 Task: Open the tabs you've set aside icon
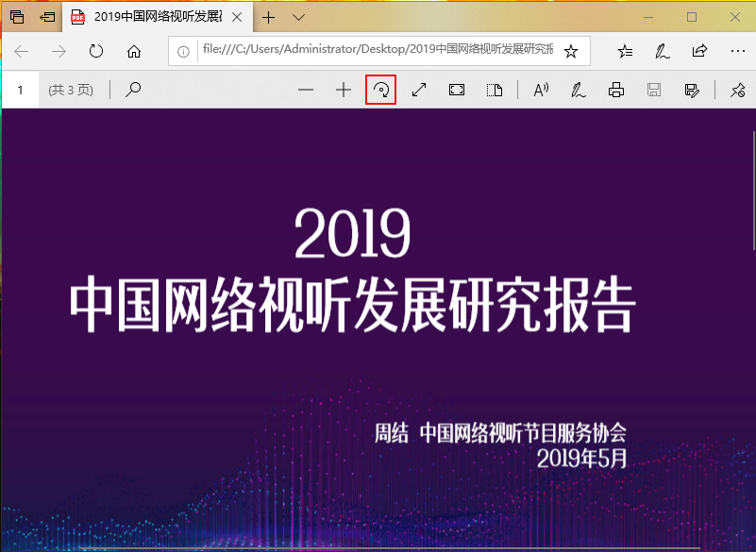point(17,17)
